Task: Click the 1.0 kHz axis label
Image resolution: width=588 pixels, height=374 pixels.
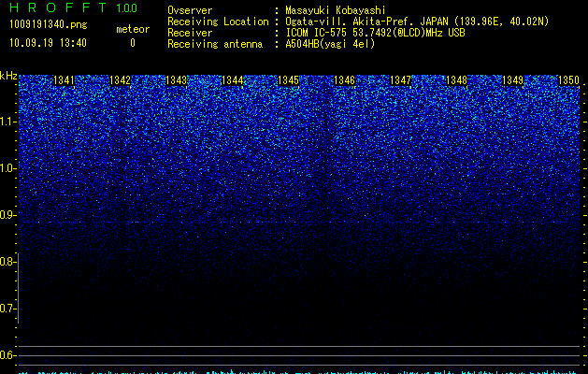Action: pyautogui.click(x=8, y=168)
